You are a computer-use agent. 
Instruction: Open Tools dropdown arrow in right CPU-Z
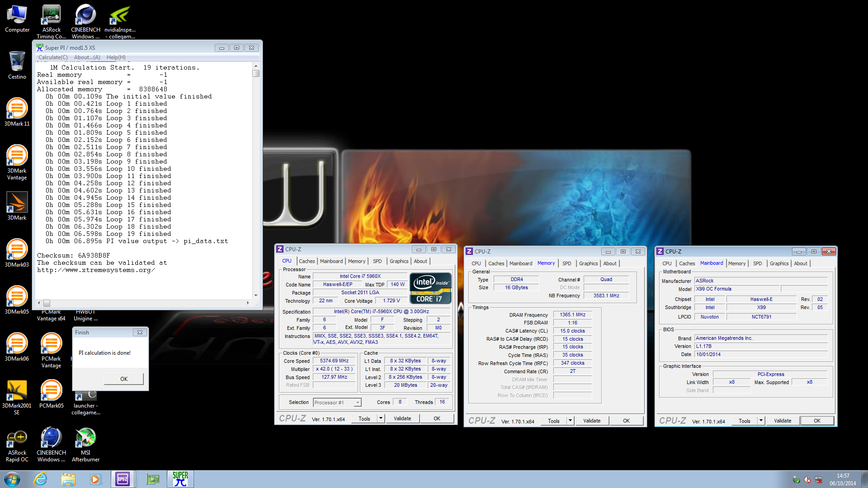point(761,421)
